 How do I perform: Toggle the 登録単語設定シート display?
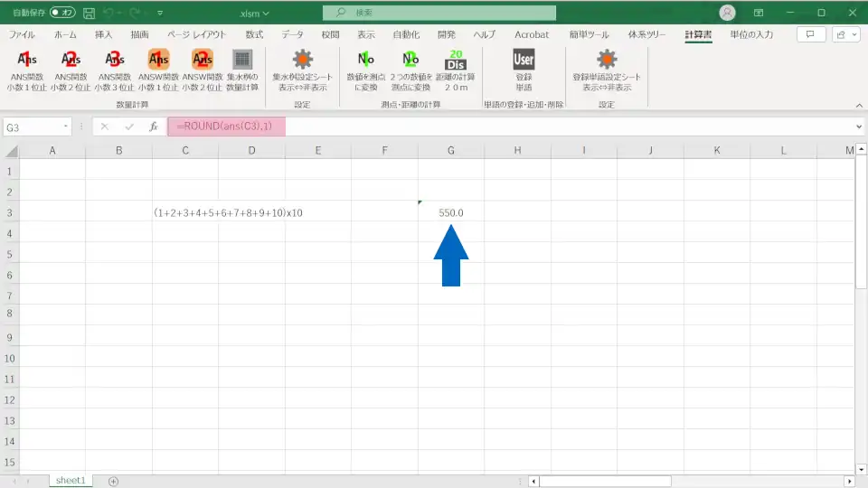(x=607, y=61)
